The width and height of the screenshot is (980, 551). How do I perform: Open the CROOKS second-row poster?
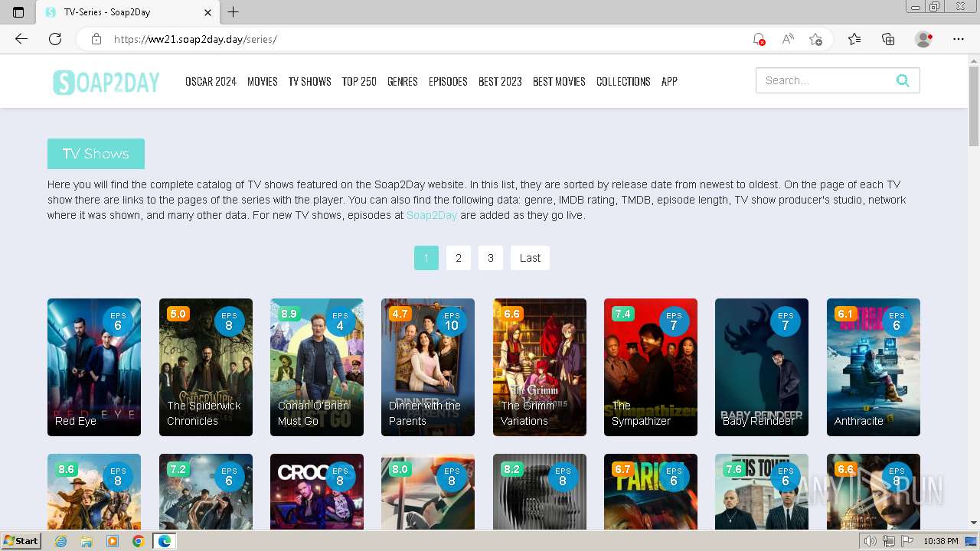[317, 492]
